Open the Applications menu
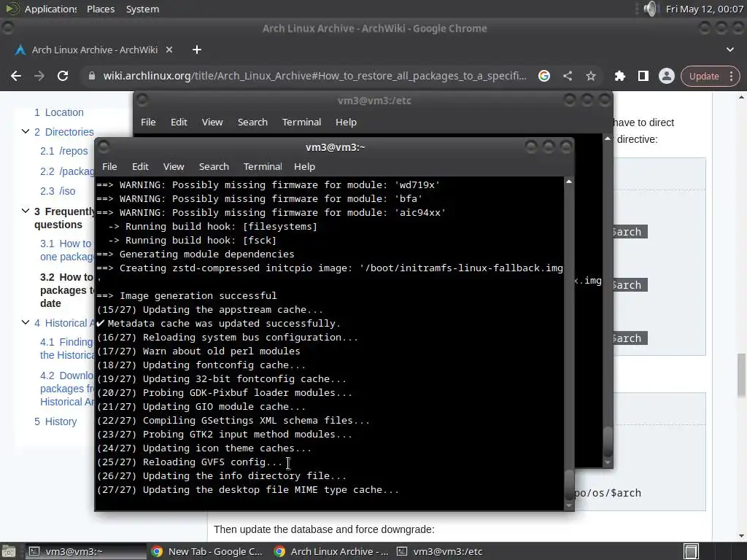 pyautogui.click(x=50, y=9)
